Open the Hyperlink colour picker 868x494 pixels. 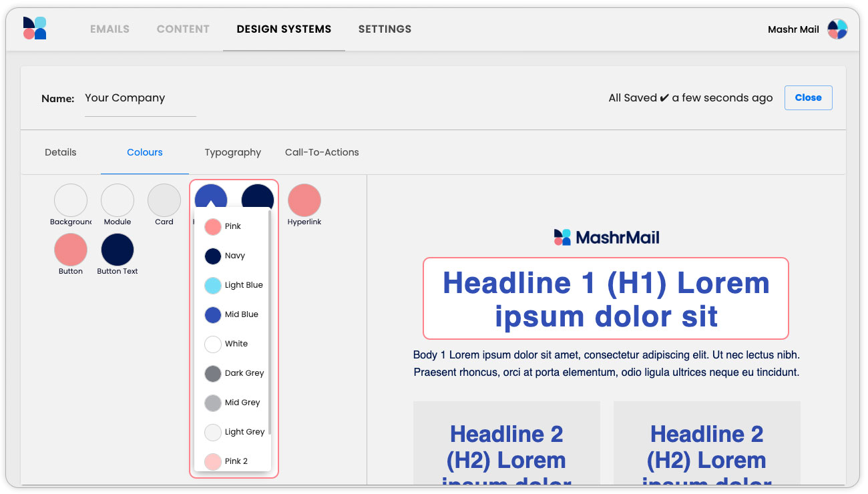(304, 200)
